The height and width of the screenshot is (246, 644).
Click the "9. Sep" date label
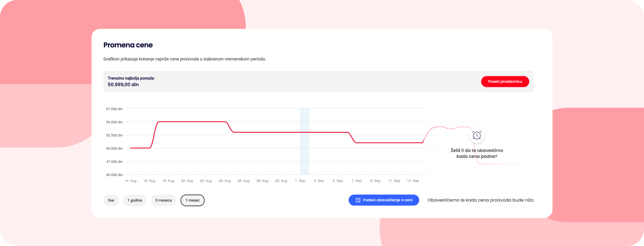375,181
